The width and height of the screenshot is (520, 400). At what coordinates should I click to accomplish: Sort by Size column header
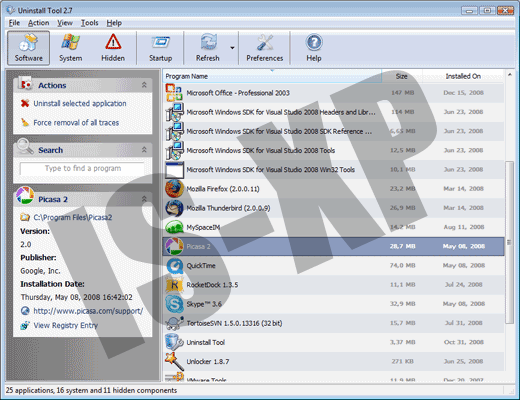[402, 76]
